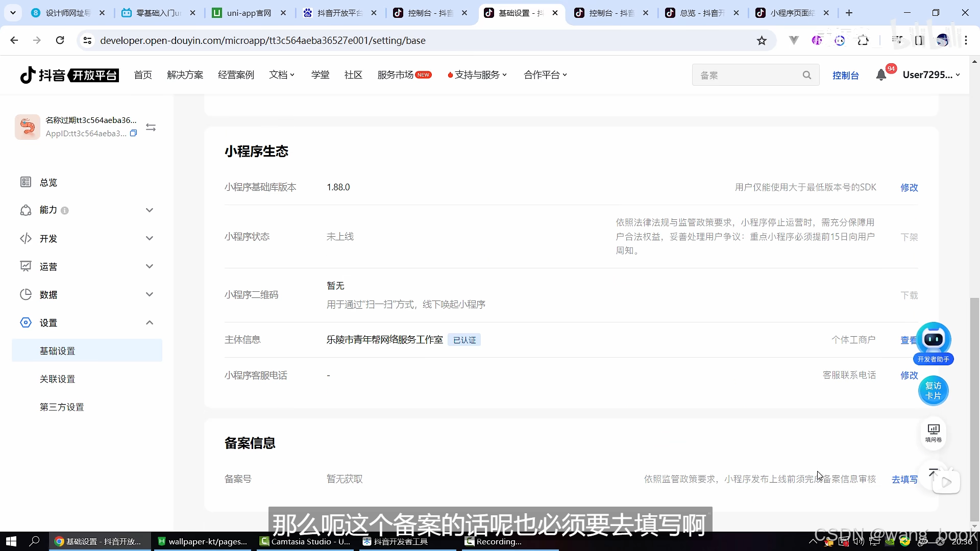The image size is (980, 551).
Task: Click the Chrome profile avatar
Action: [x=942, y=40]
